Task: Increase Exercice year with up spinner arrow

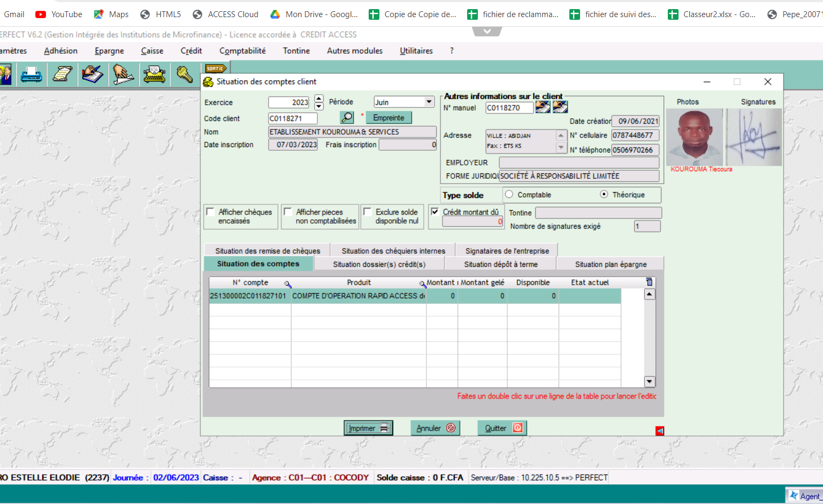Action: 319,98
